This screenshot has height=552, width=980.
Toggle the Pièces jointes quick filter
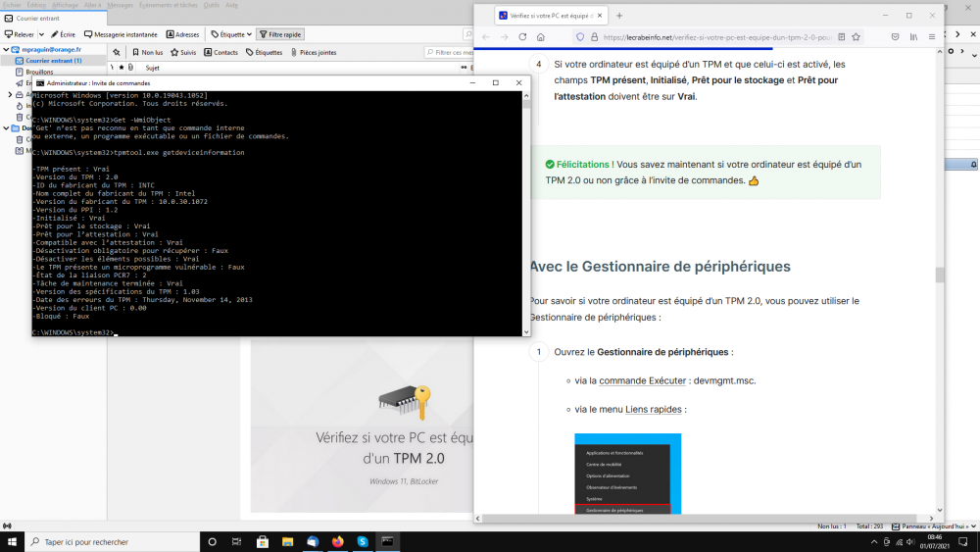tap(314, 53)
